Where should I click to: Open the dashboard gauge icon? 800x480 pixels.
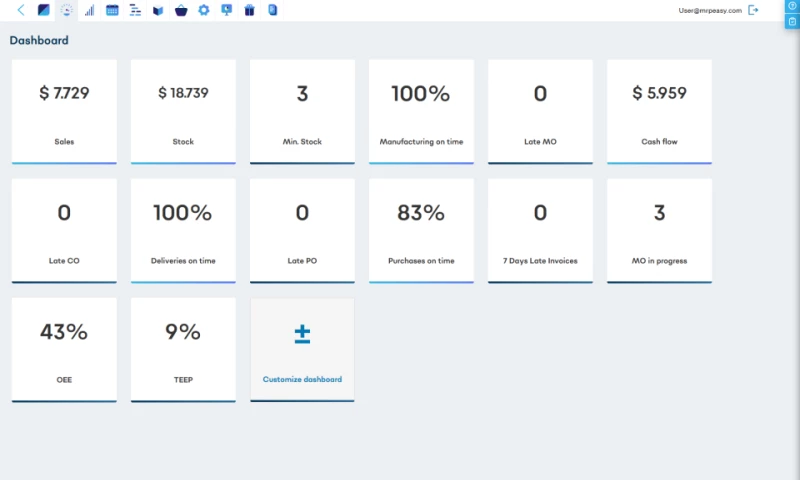coord(66,10)
